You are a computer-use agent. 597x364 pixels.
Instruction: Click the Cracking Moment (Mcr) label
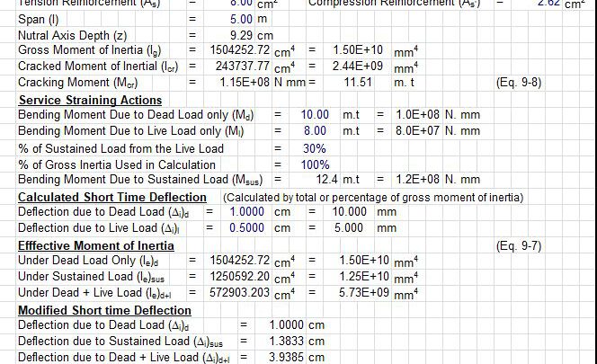[77, 83]
